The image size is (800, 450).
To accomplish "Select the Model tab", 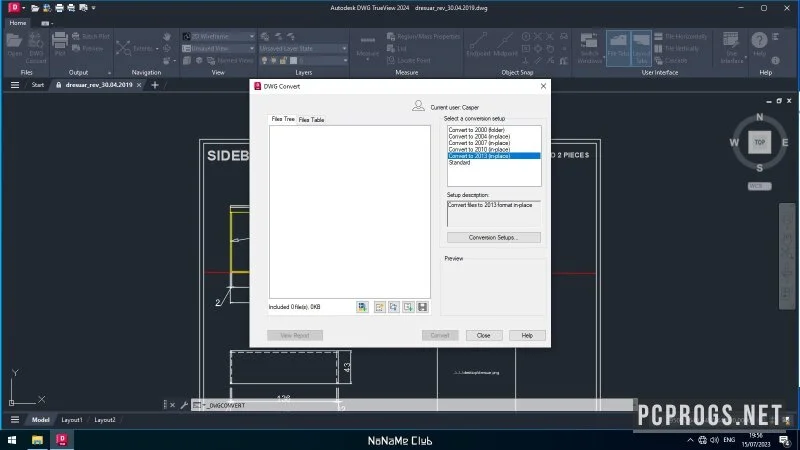I will 40,420.
